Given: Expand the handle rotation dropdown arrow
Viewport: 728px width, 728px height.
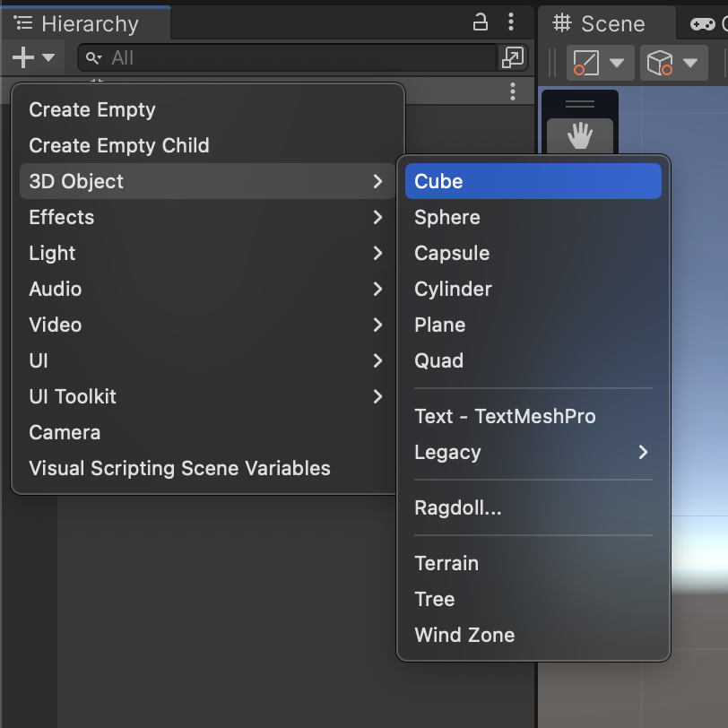Looking at the screenshot, I should [x=690, y=63].
